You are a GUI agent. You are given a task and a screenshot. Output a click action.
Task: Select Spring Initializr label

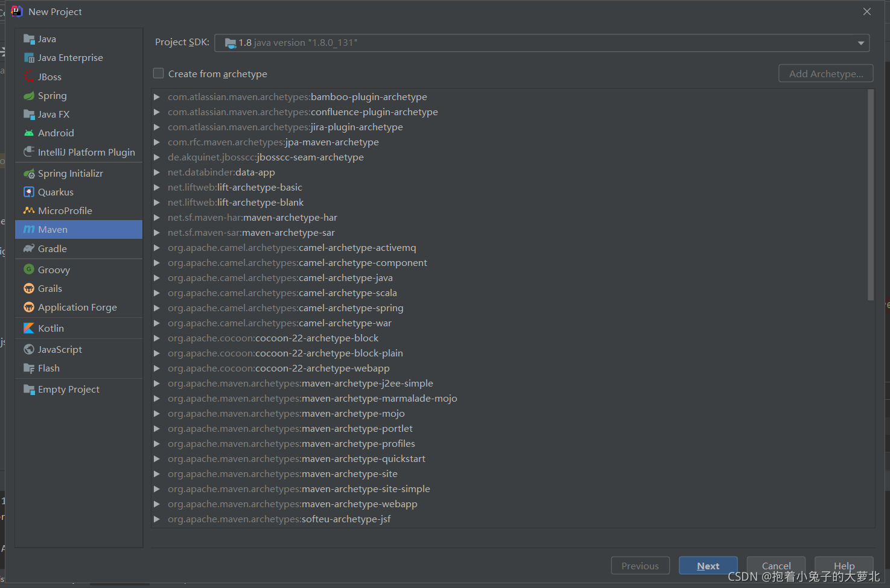coord(71,174)
